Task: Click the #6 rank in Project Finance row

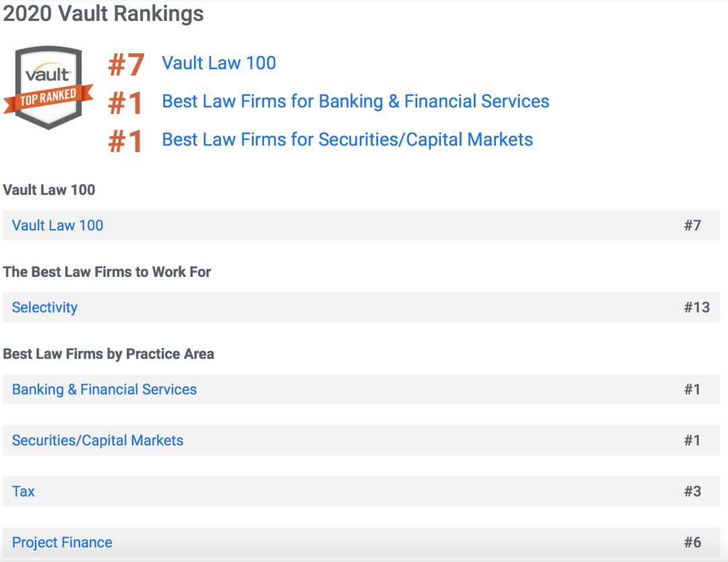Action: pyautogui.click(x=692, y=543)
